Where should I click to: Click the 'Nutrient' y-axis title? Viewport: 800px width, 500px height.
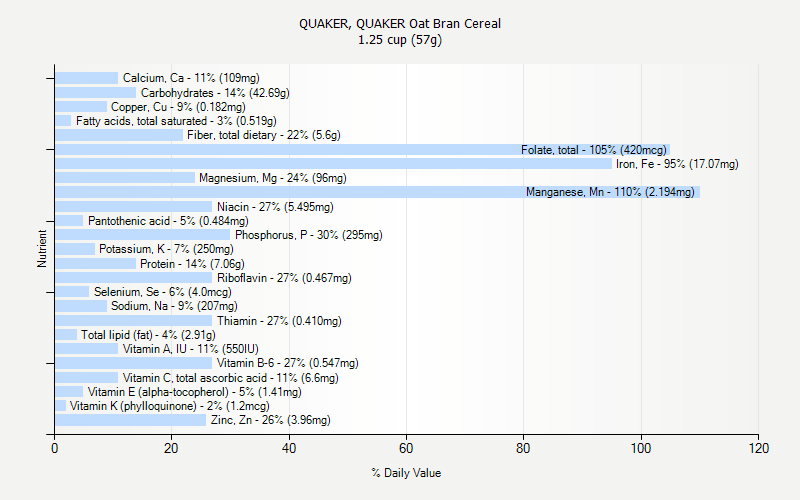pos(42,249)
